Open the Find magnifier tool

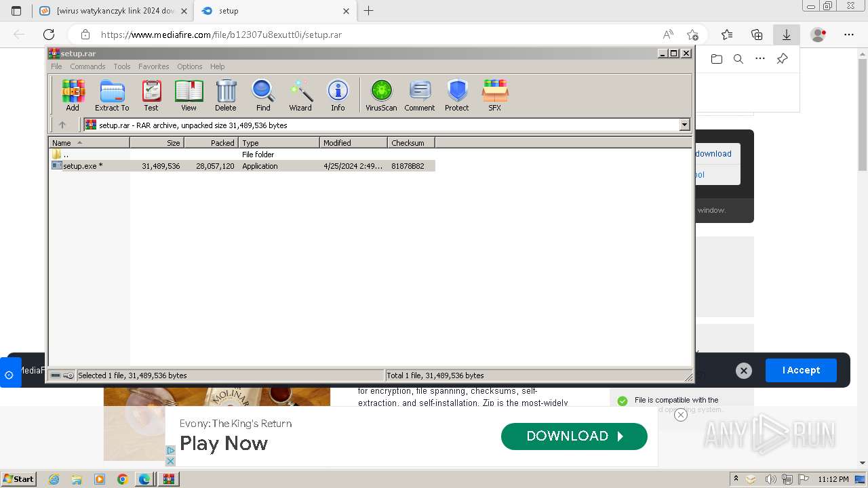click(x=263, y=95)
